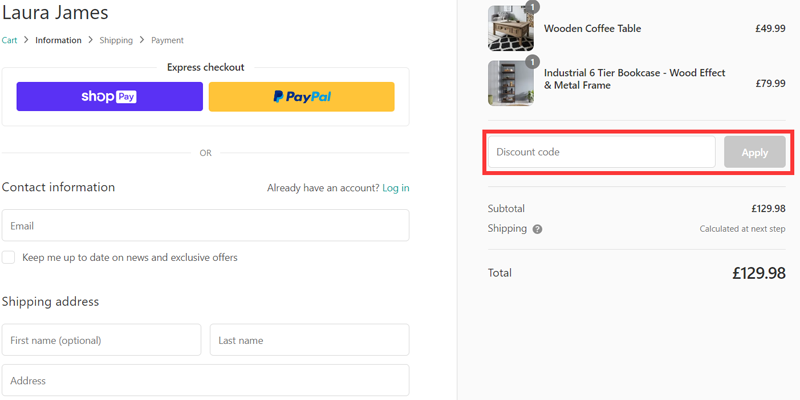Tick the news and exclusive offers checkbox
Screen dimensions: 800x400
8,257
